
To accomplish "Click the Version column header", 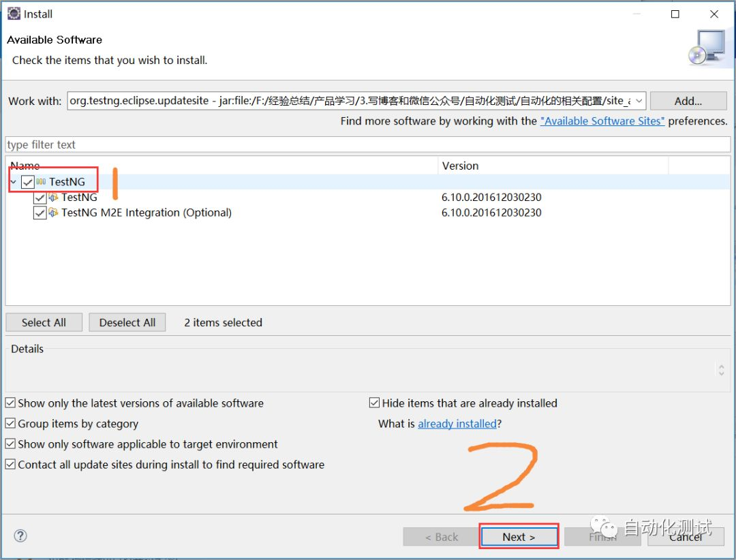I will pos(553,166).
